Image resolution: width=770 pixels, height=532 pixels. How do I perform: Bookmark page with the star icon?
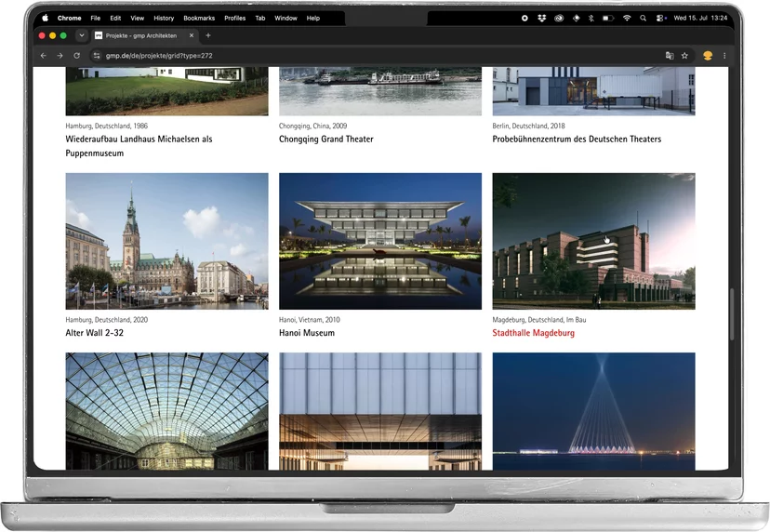pyautogui.click(x=684, y=56)
